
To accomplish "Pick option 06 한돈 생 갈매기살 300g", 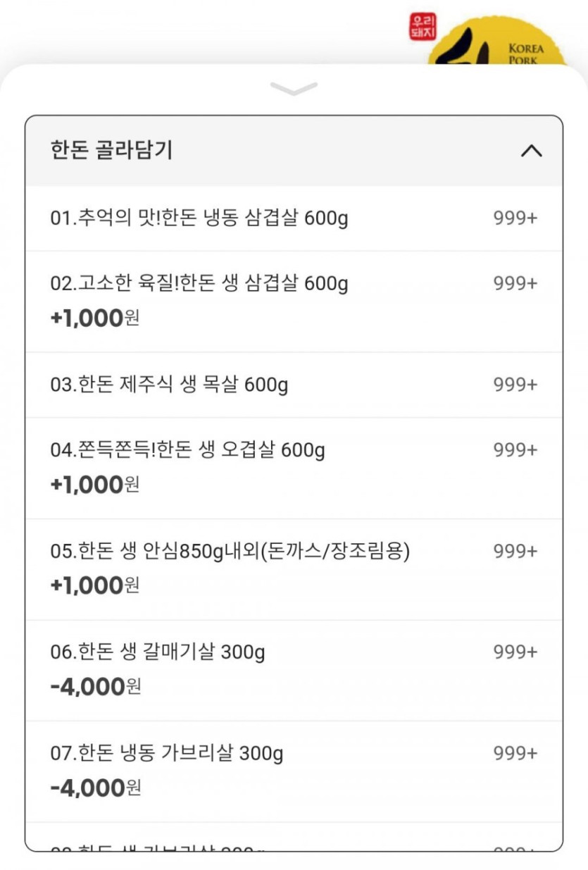I will tap(158, 652).
